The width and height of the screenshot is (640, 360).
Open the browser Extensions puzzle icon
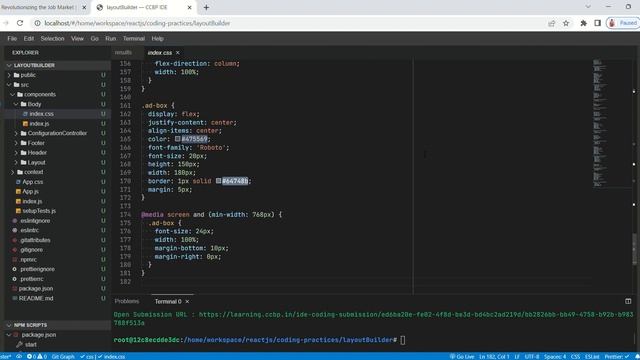click(x=584, y=23)
